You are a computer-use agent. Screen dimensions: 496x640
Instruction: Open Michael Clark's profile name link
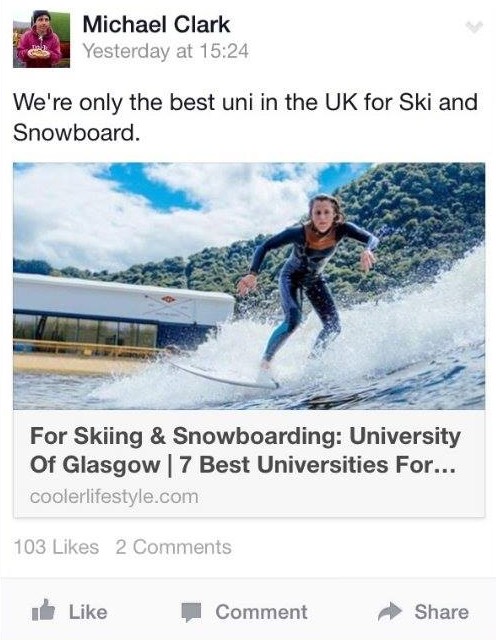tap(156, 24)
